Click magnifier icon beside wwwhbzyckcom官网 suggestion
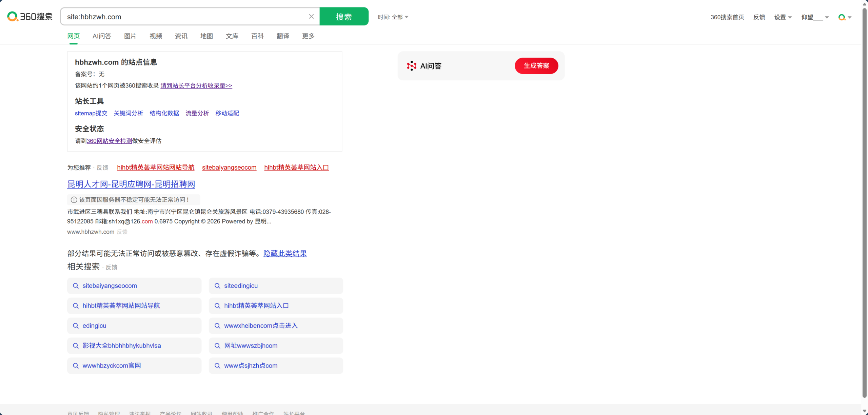868x415 pixels. point(76,366)
